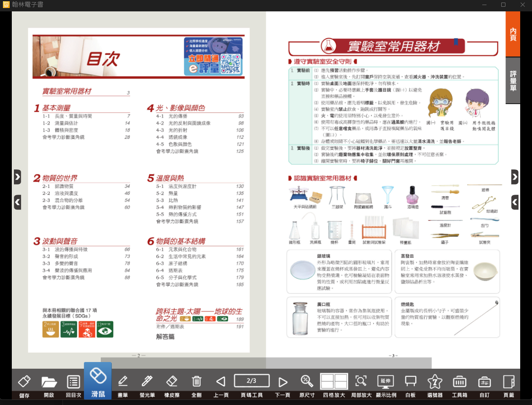This screenshot has width=532, height=405.
Task: Open the 開啟 folder tool
Action: pyautogui.click(x=49, y=386)
